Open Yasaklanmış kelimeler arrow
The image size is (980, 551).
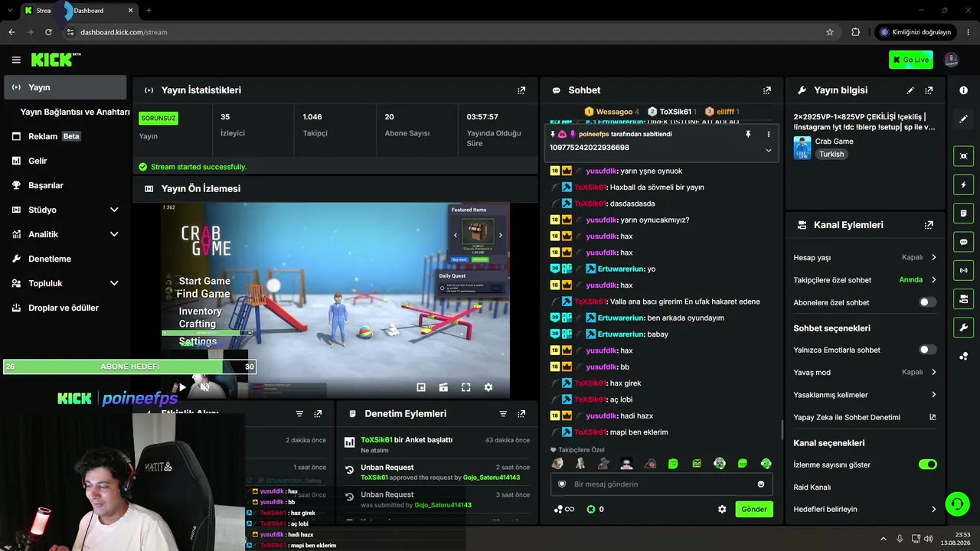pos(933,395)
